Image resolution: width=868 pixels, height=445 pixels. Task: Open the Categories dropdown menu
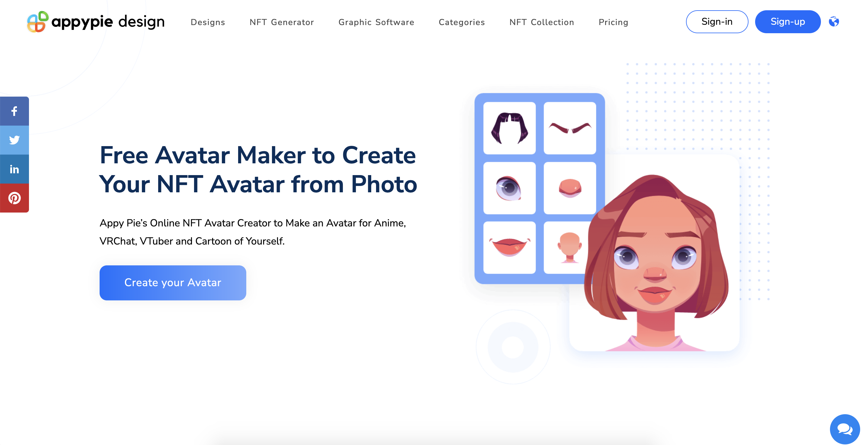pos(461,22)
